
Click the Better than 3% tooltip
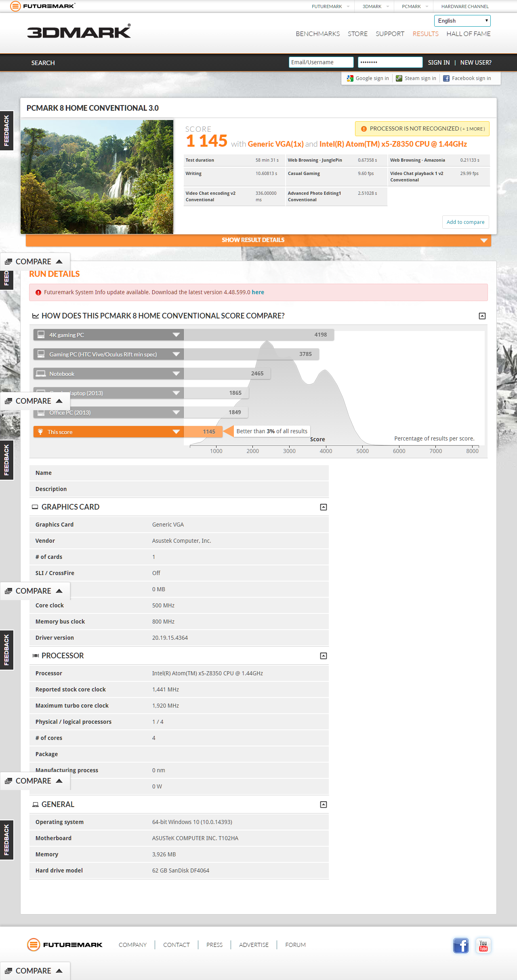(272, 431)
